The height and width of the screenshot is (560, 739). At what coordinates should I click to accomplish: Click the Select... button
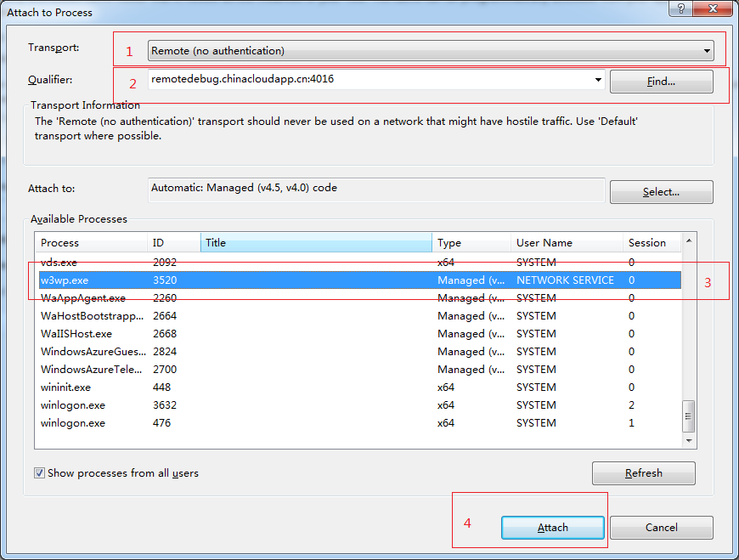click(661, 192)
